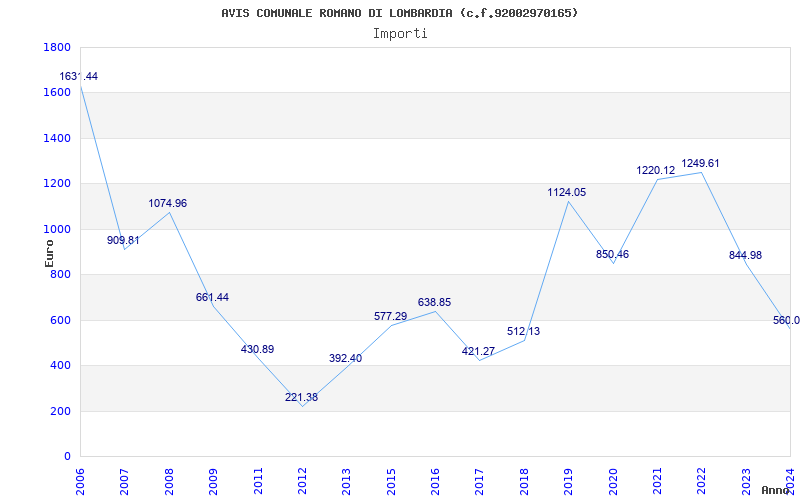The height and width of the screenshot is (500, 800).
Task: Click the 800 y-axis tick label
Action: pos(60,275)
